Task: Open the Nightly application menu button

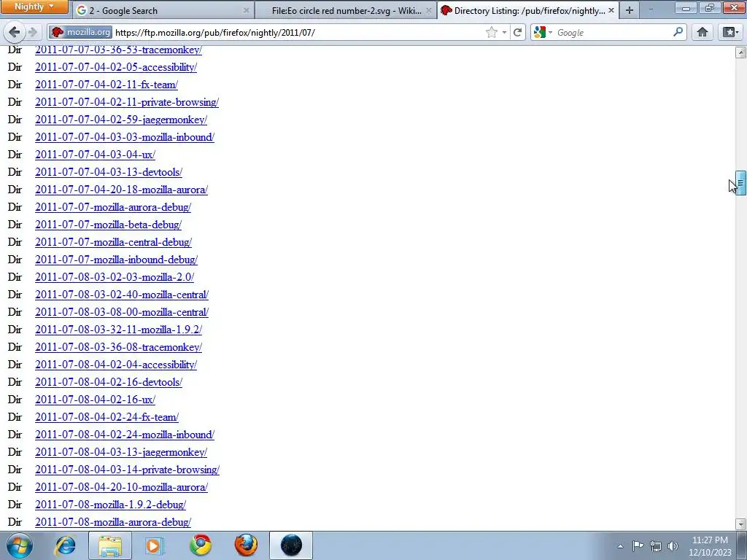Action: tap(34, 7)
